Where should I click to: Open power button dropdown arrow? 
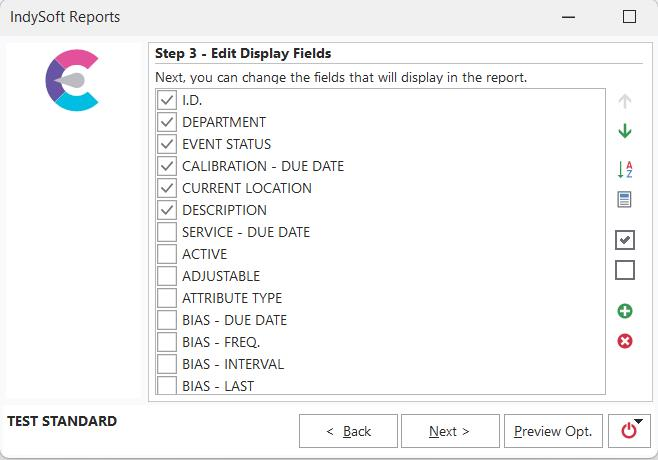(x=640, y=422)
